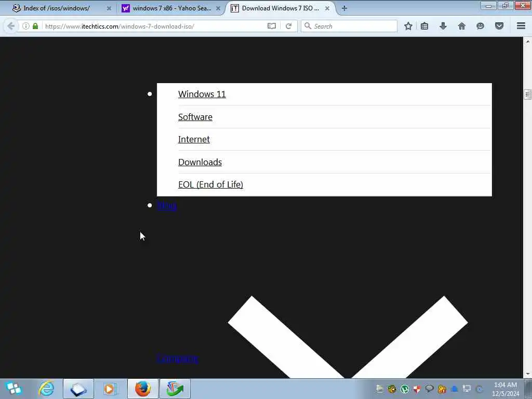Open the chat bubble toolbar icon

coord(480,26)
